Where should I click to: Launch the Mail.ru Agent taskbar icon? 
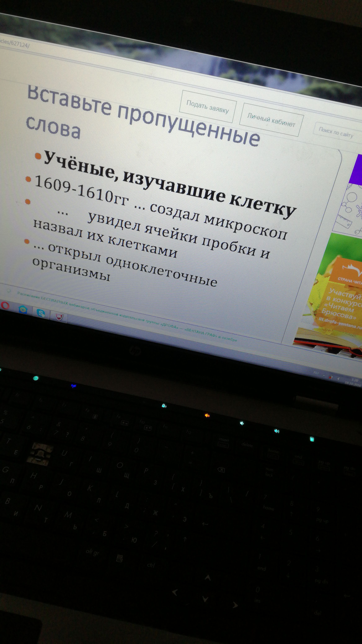click(x=23, y=310)
